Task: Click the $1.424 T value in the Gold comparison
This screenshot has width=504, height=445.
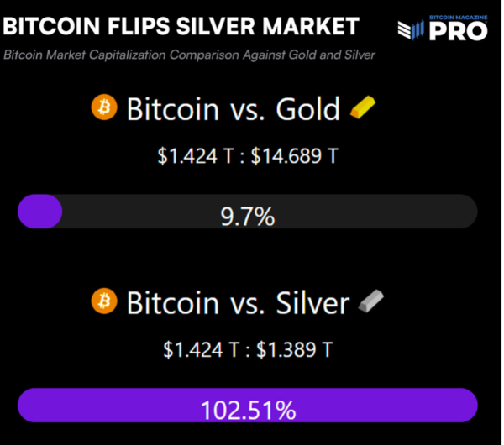Action: [x=196, y=155]
